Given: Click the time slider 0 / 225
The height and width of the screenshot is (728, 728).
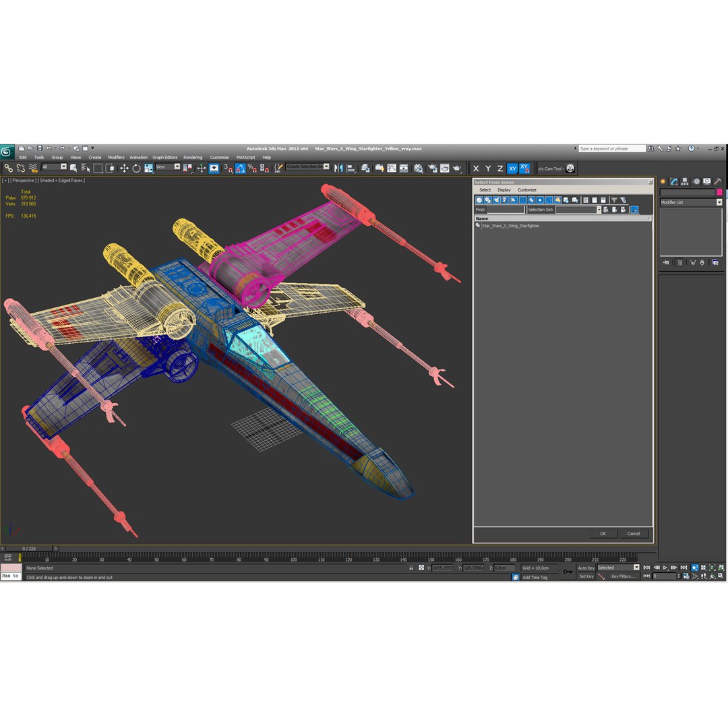Looking at the screenshot, I should [29, 548].
